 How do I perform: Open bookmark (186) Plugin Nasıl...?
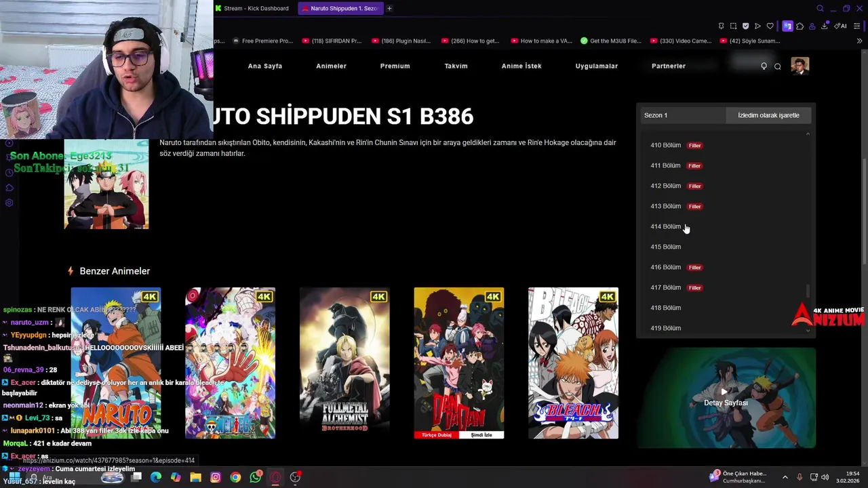(x=401, y=41)
